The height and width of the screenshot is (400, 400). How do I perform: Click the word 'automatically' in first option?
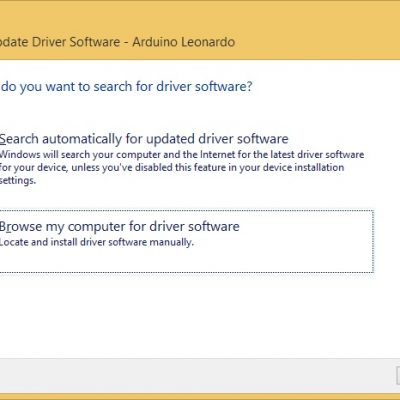tap(82, 139)
